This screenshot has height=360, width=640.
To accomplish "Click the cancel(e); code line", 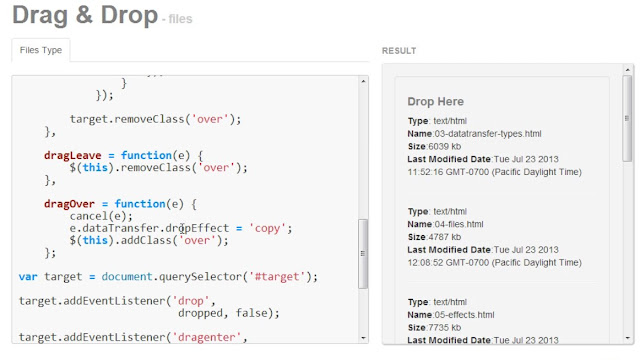I will [101, 216].
